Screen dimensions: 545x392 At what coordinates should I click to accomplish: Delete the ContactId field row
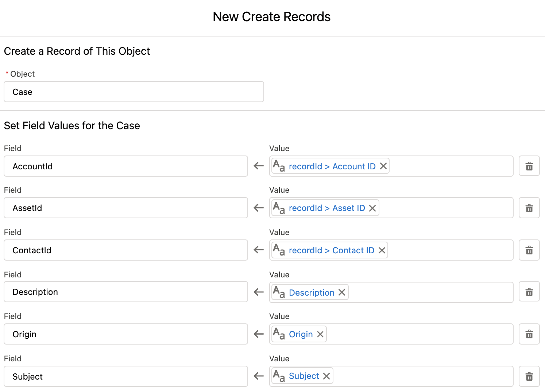pos(529,250)
